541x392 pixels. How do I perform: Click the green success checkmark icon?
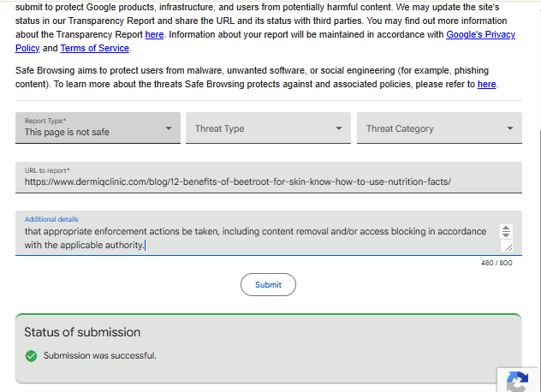(31, 356)
